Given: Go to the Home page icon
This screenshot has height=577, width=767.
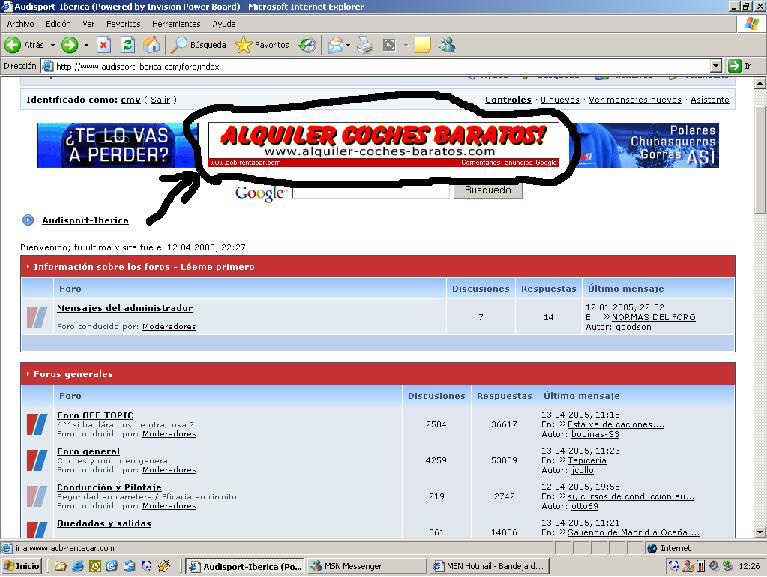Looking at the screenshot, I should [152, 45].
